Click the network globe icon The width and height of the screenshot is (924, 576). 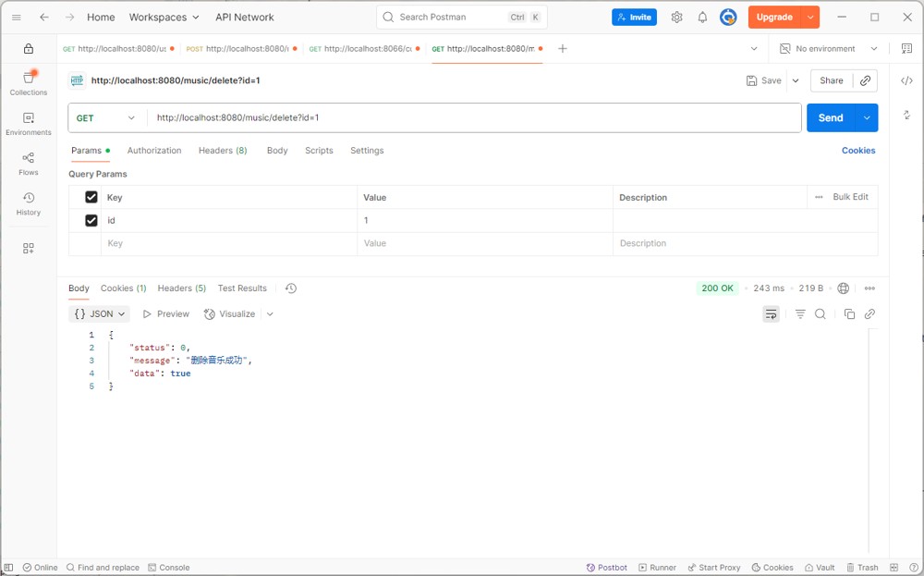click(x=844, y=288)
